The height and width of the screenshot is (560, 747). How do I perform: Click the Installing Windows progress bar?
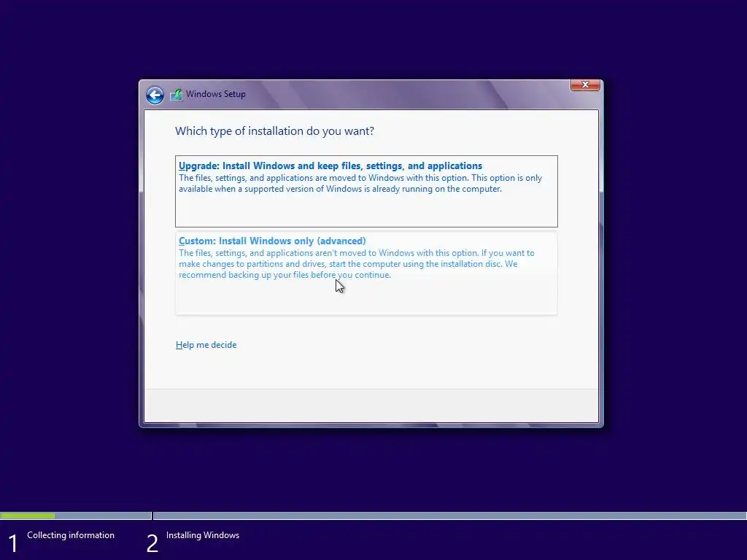point(449,516)
